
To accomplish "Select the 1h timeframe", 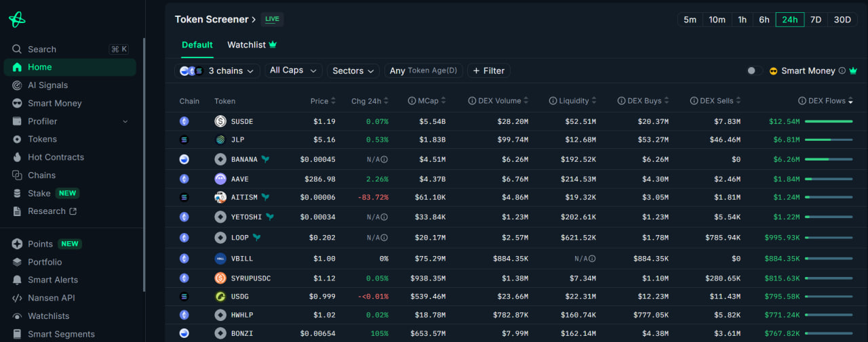I will pos(742,20).
